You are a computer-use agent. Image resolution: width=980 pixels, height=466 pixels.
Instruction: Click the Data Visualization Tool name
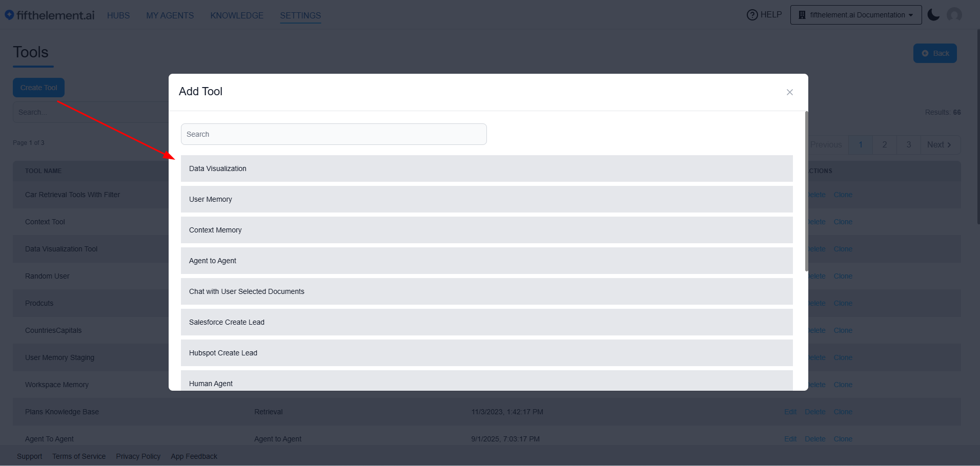[61, 249]
